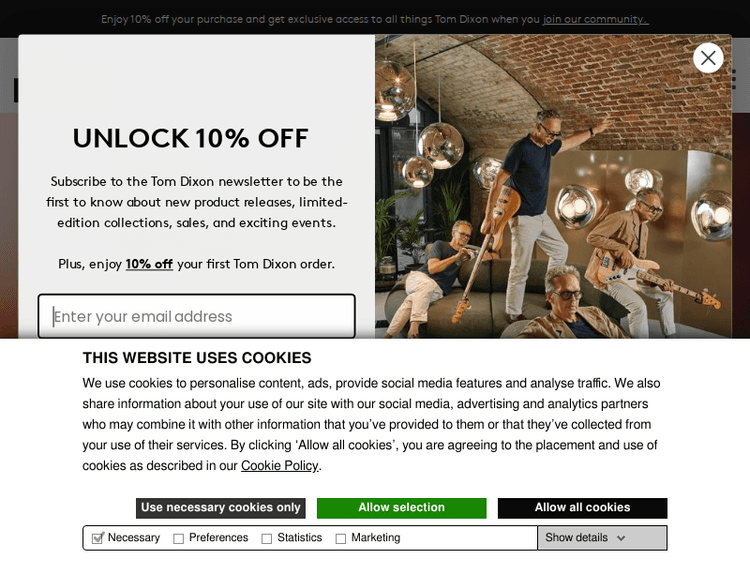Click the THIS WEBSITE USES COOKIES heading
This screenshot has width=750, height=563.
pos(197,358)
